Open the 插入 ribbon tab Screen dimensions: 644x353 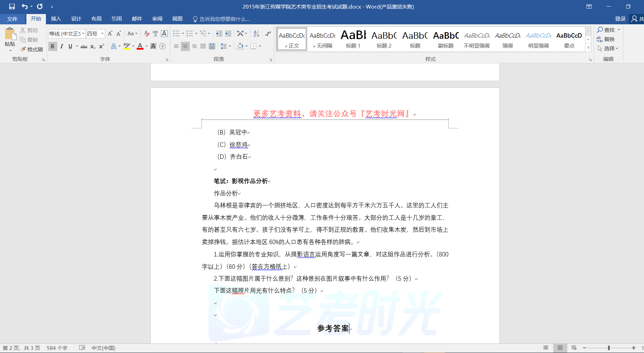56,19
